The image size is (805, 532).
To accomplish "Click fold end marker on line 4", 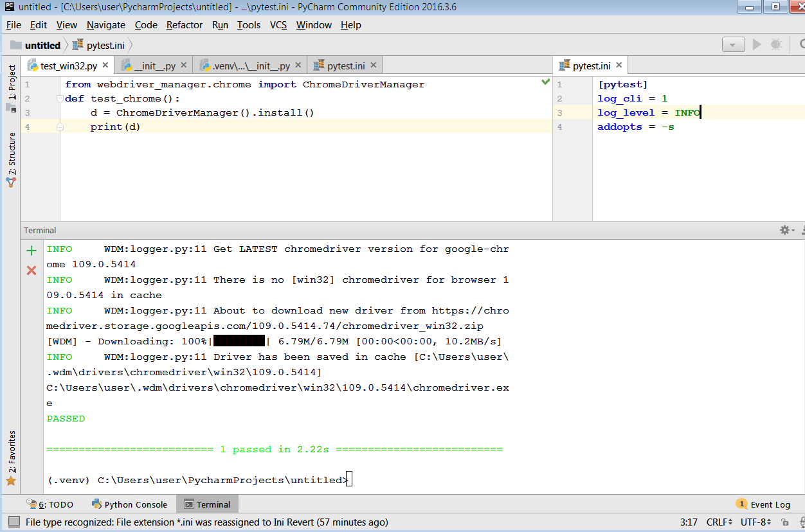I will click(60, 127).
